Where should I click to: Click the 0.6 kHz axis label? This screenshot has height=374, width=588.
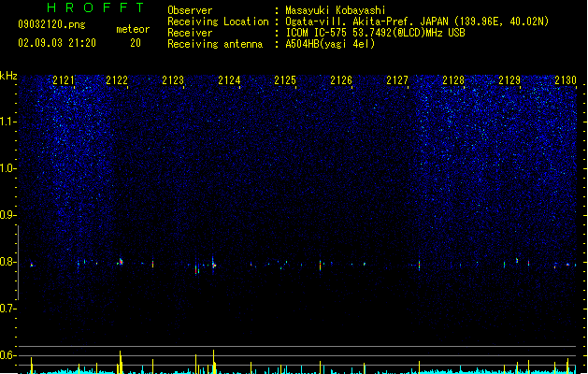pos(7,355)
